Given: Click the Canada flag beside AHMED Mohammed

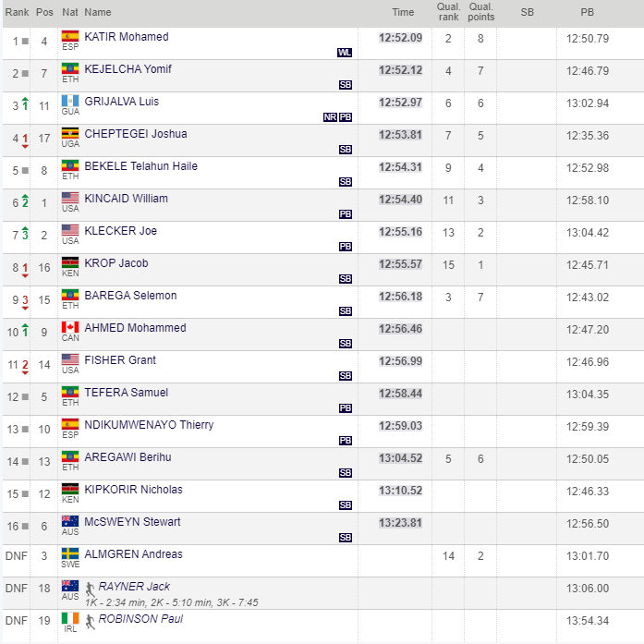Looking at the screenshot, I should (70, 327).
